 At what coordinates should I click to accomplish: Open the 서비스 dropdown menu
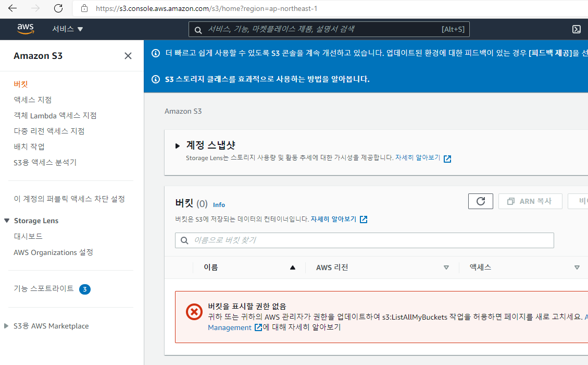click(67, 29)
